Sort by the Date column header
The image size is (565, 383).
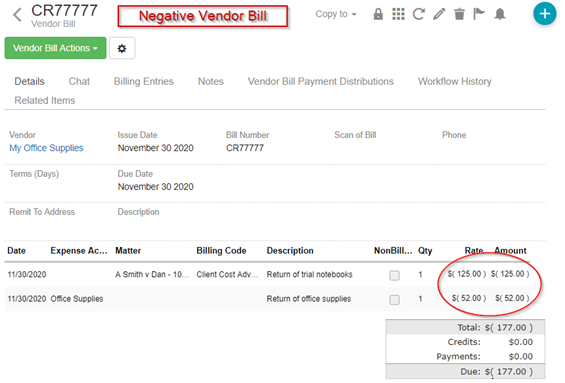17,251
